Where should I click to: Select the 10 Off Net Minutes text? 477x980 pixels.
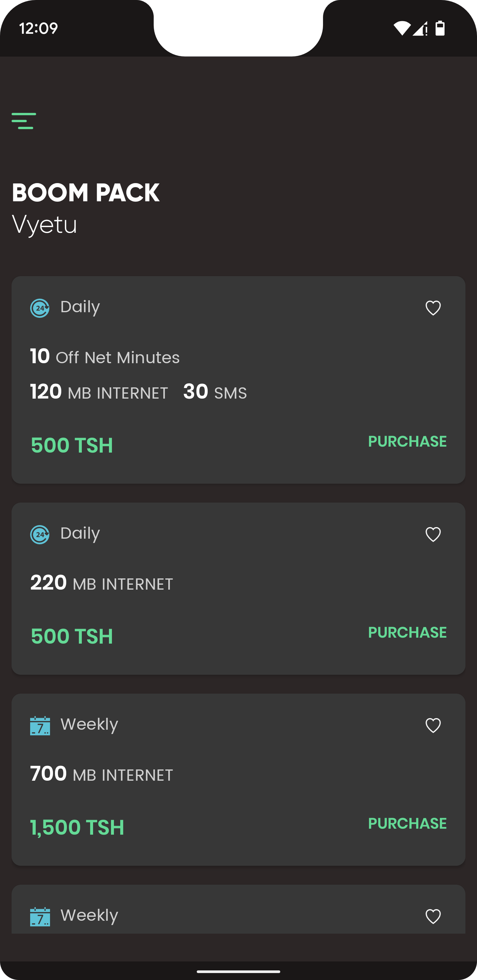[105, 357]
